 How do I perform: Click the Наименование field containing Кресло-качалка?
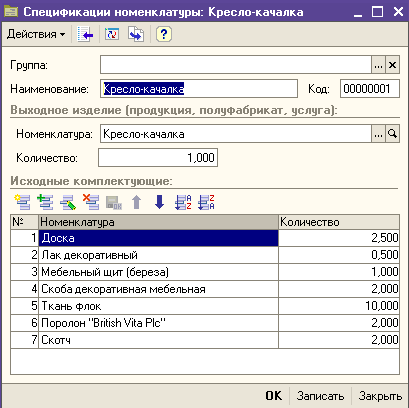199,89
